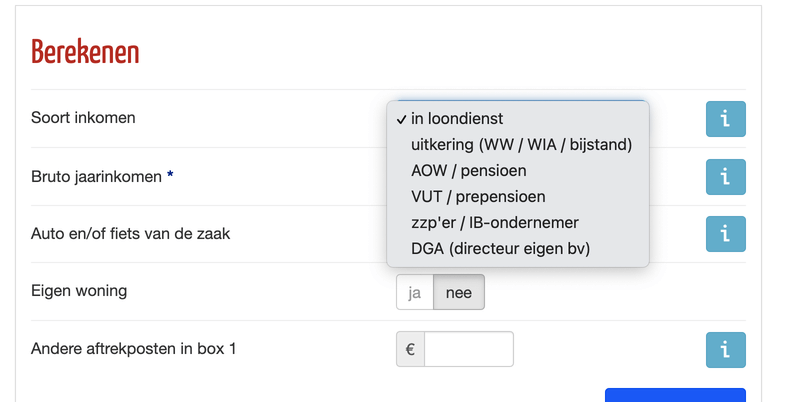
Task: Open info icon for Soort inkomen
Action: tap(725, 119)
